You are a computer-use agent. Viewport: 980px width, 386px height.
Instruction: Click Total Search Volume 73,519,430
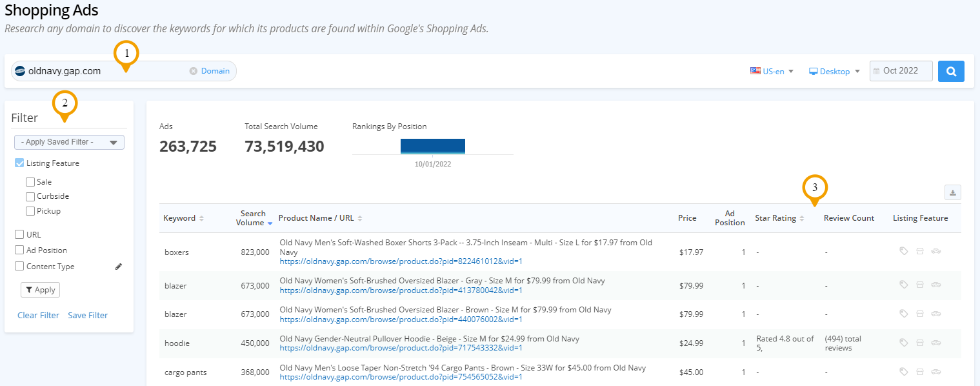(285, 147)
